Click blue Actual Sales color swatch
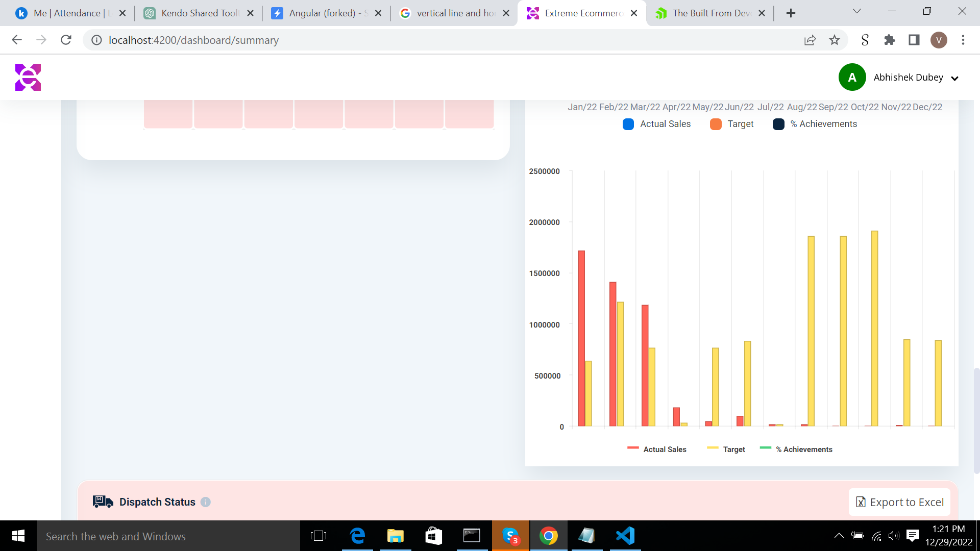The image size is (980, 551). (x=628, y=124)
